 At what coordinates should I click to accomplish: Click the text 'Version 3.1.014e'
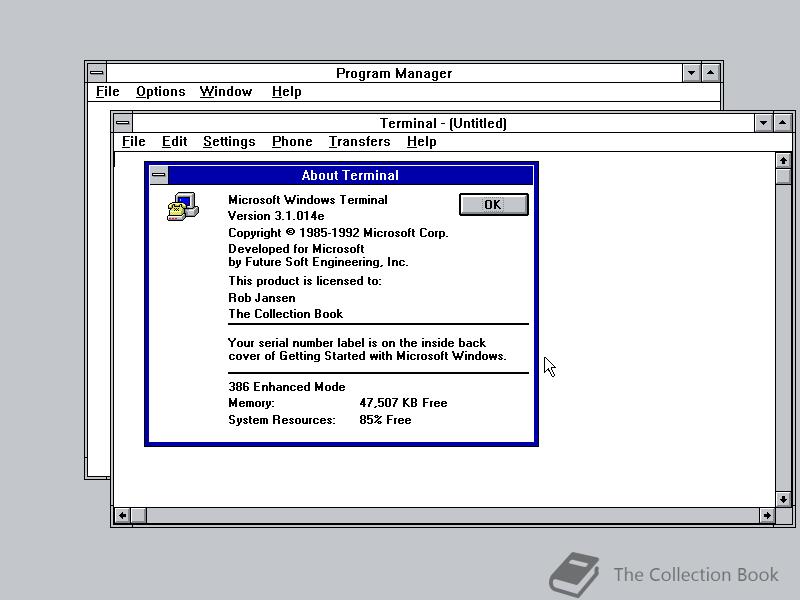point(276,216)
